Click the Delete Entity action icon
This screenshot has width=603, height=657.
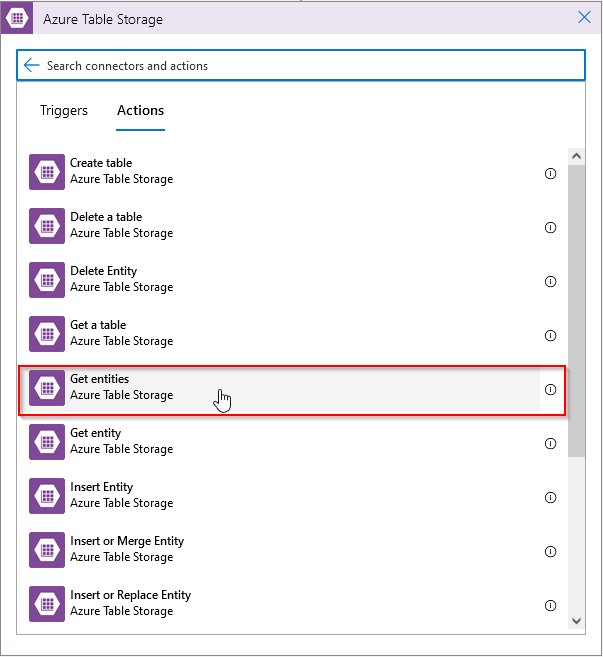point(47,280)
